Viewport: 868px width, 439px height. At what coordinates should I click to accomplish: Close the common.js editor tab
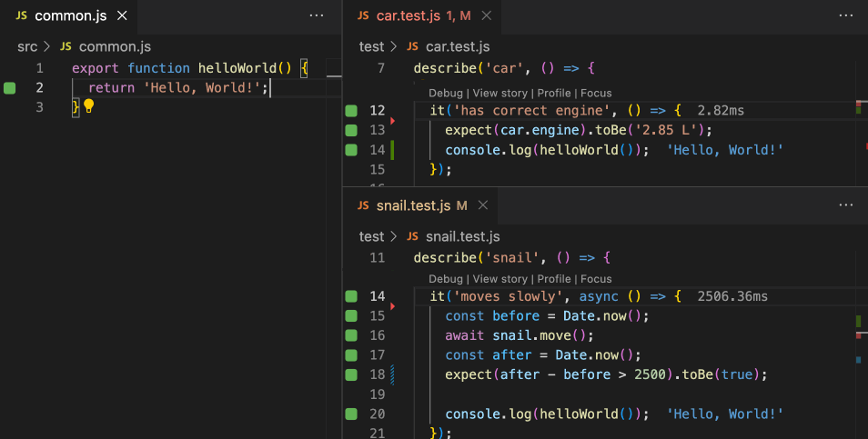123,15
